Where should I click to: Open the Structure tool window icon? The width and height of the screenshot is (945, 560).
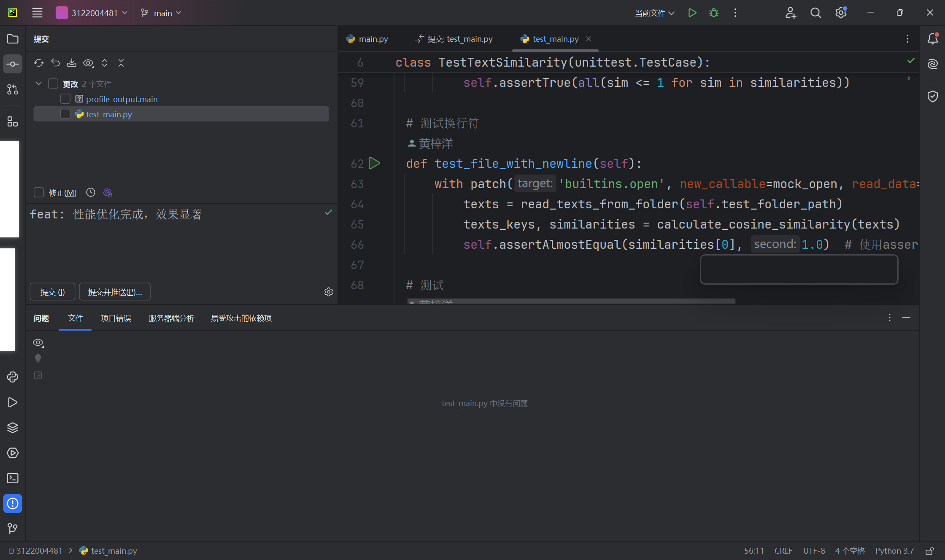(13, 122)
